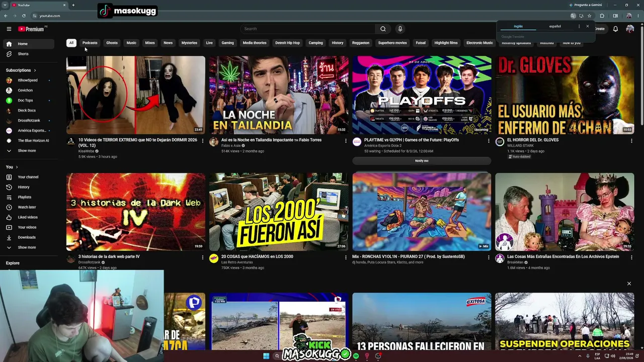Open the IShowSpeed subscription channel

[x=29, y=80]
